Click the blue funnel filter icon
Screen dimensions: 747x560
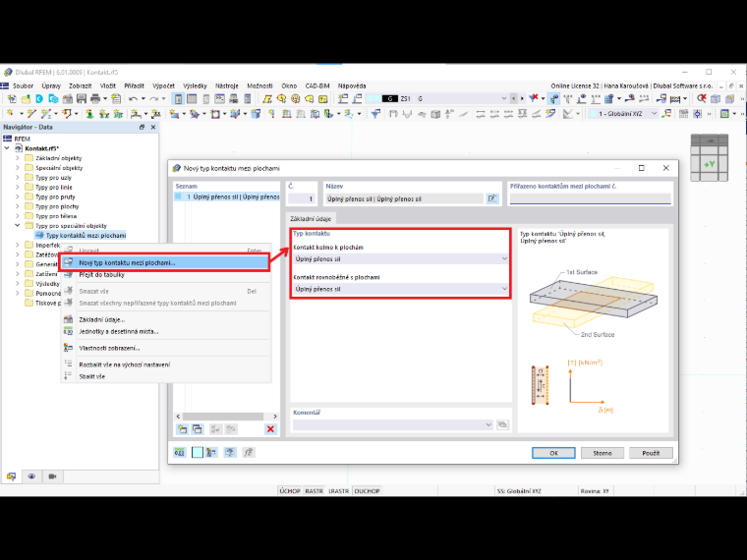(375, 114)
